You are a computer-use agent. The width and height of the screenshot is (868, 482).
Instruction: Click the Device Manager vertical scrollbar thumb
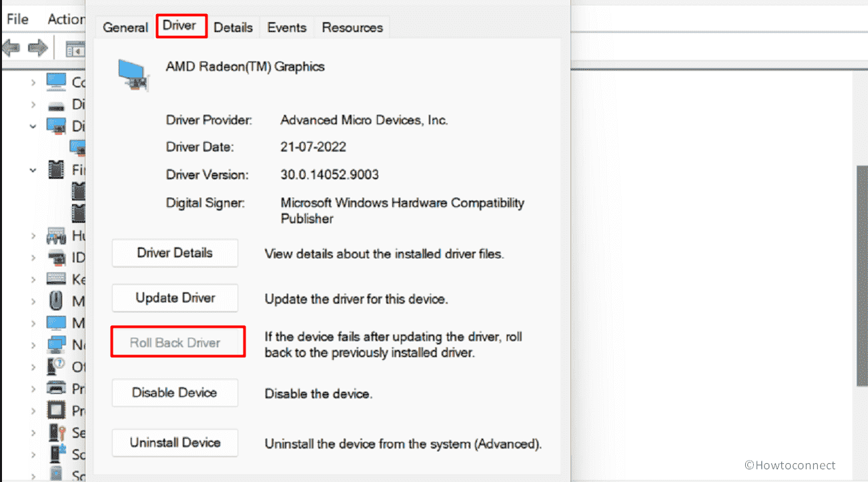tap(861, 276)
